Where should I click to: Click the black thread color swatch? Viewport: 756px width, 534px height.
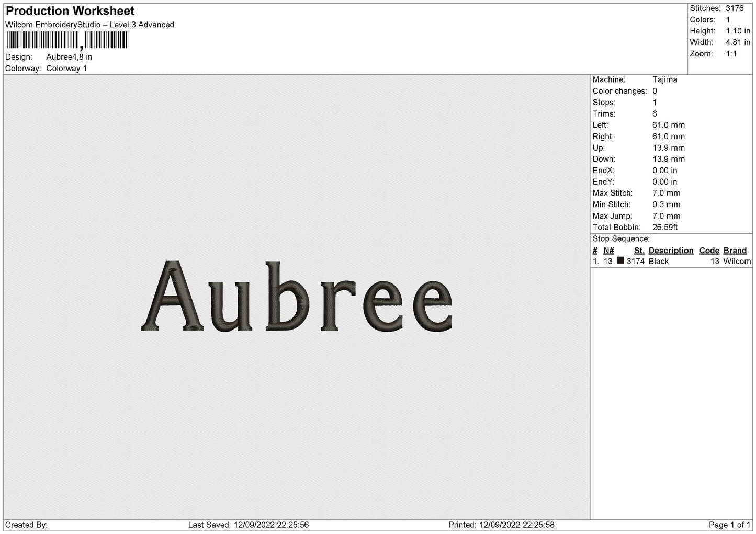(x=620, y=260)
